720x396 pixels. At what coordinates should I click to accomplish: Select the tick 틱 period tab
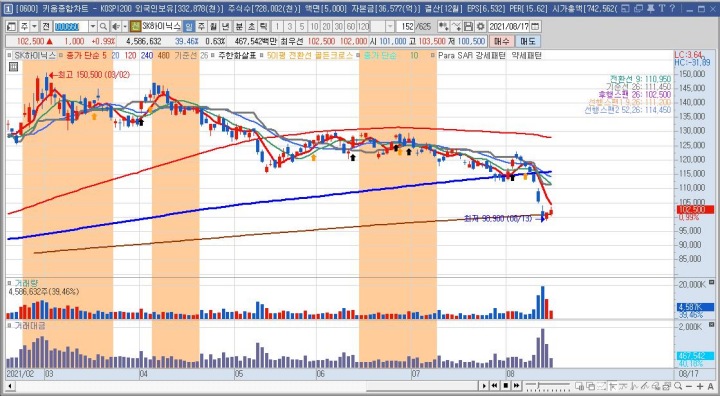pyautogui.click(x=264, y=27)
